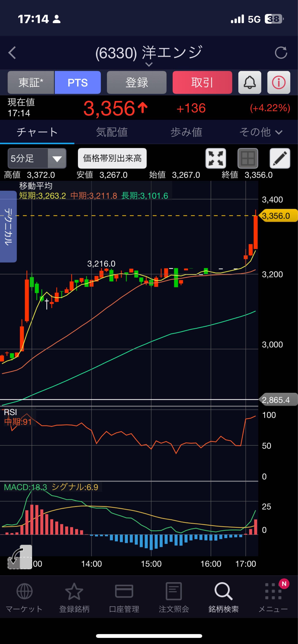Expand chart to fullscreen
The image size is (298, 644).
tap(215, 158)
